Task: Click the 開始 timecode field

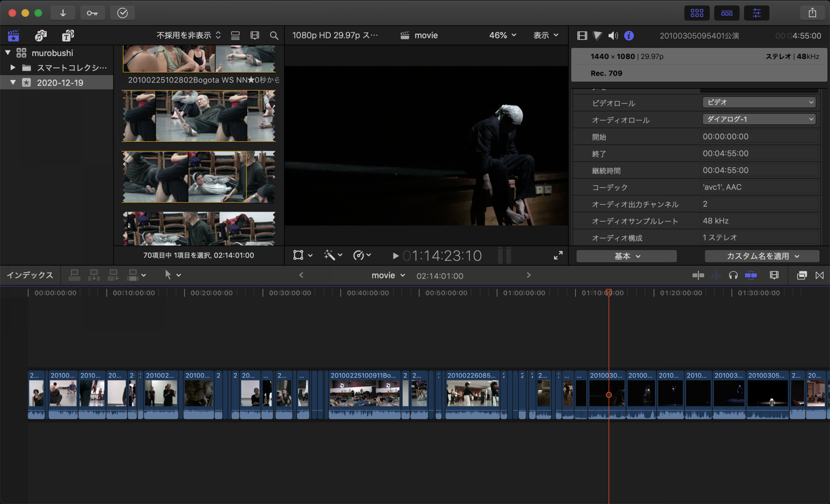Action: click(760, 136)
